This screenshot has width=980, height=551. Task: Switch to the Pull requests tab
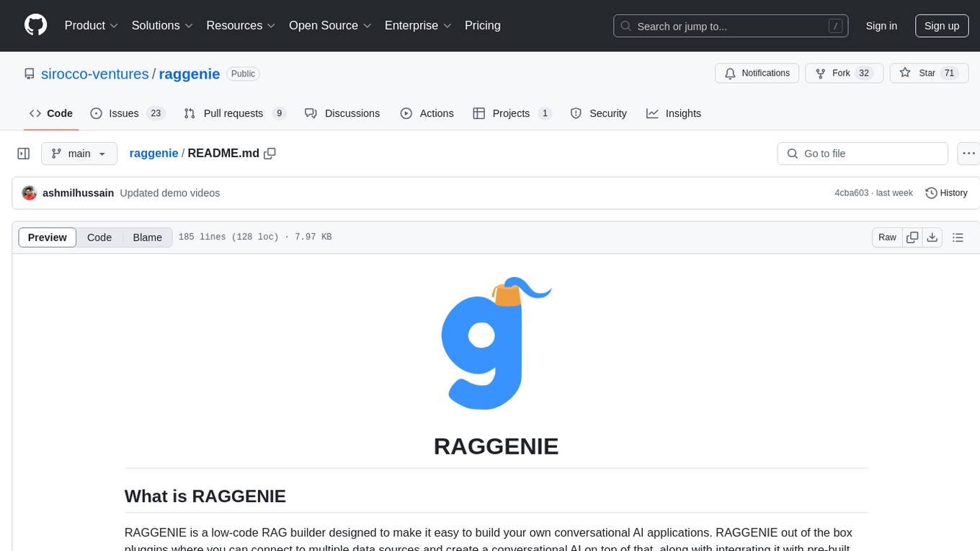point(235,113)
